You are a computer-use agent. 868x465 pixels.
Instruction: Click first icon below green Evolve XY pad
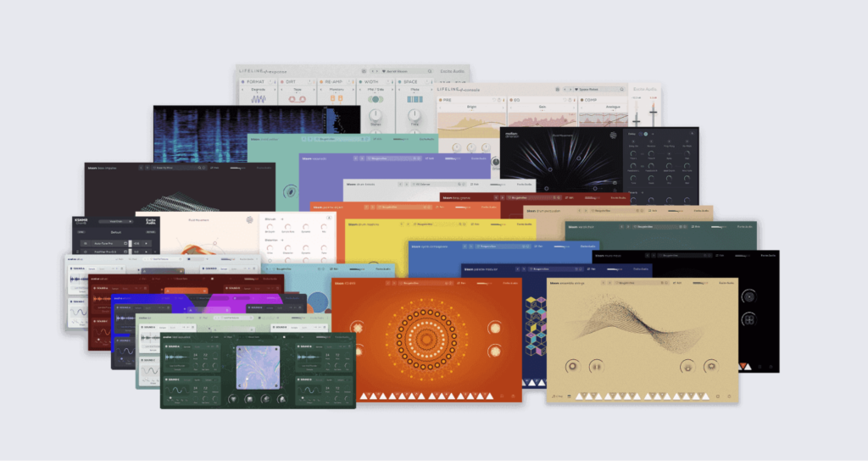233,399
